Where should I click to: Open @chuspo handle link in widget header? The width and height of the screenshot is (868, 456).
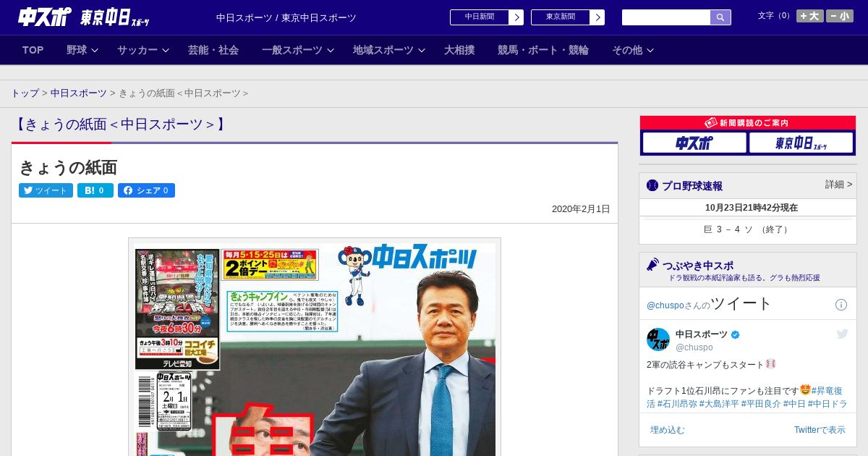point(666,305)
